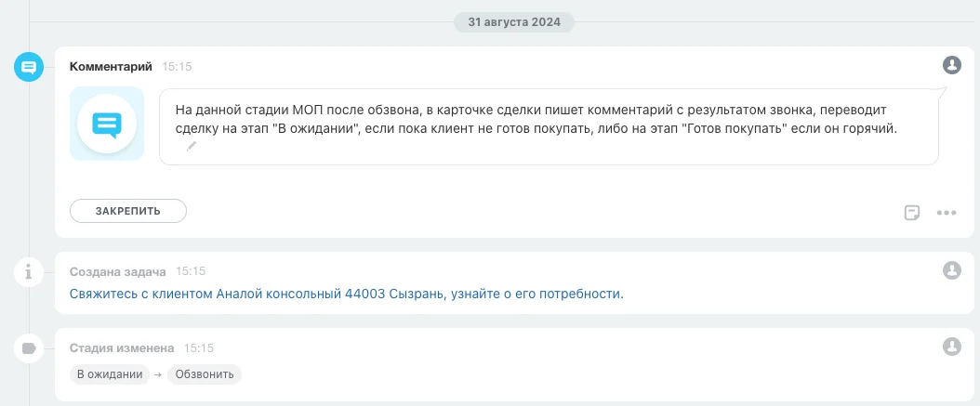
Task: Open task link Свяжитесь с клиентом Аналой консольный
Action: pos(346,294)
